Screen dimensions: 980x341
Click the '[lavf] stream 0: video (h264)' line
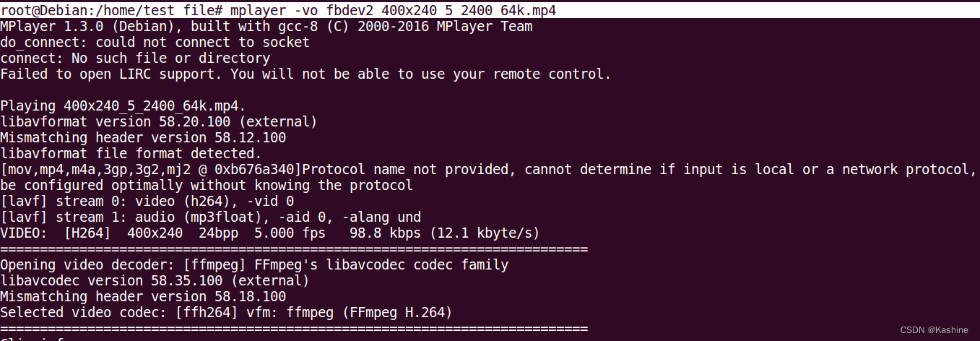pyautogui.click(x=147, y=201)
